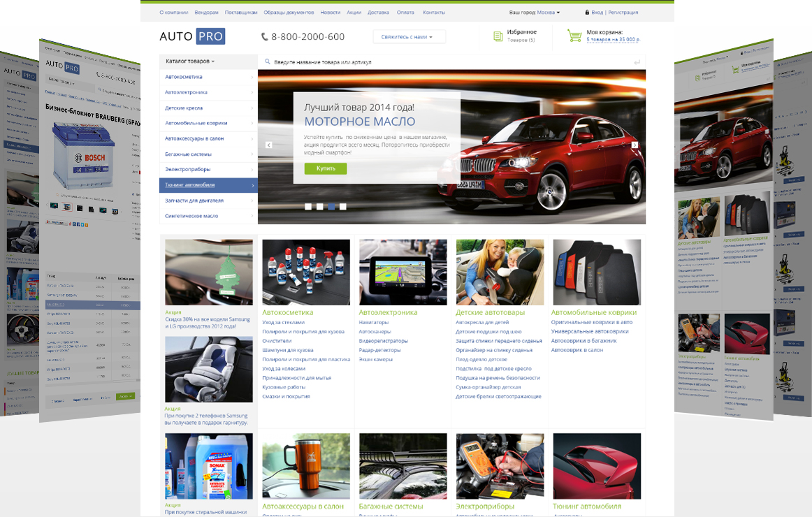The image size is (812, 517).
Task: Advance to next banner slide arrow
Action: click(635, 145)
